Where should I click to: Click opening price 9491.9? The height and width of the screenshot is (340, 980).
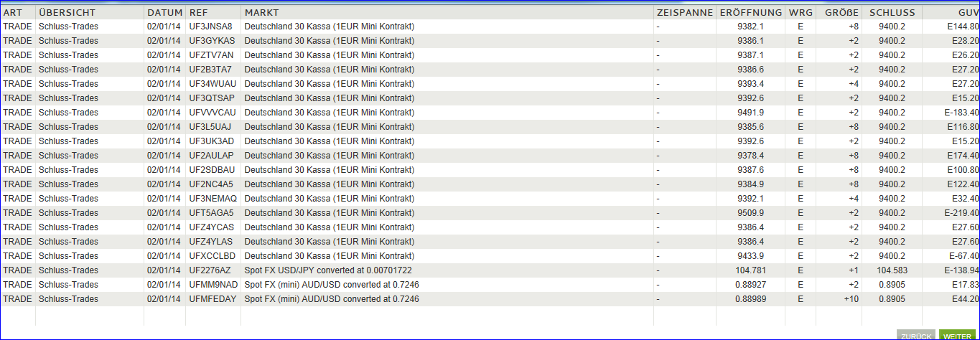[x=750, y=113]
